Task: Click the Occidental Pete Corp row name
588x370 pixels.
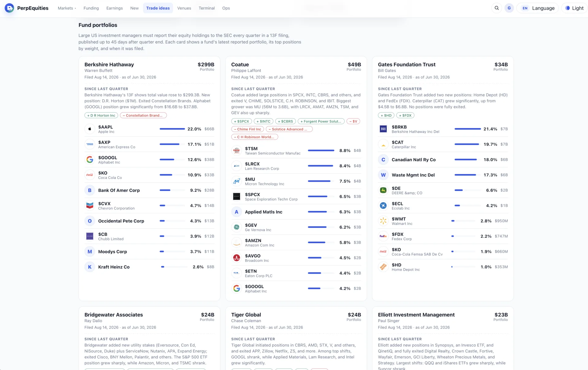Action: click(121, 221)
